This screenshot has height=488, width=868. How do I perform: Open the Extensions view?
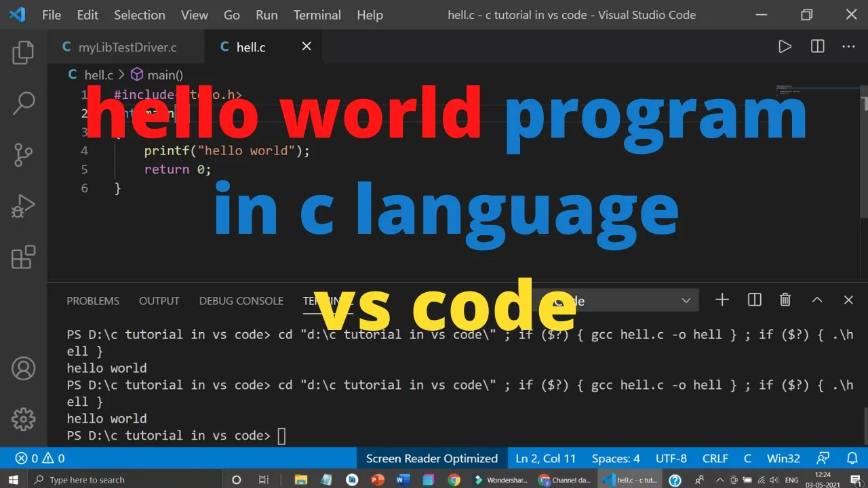(x=23, y=258)
